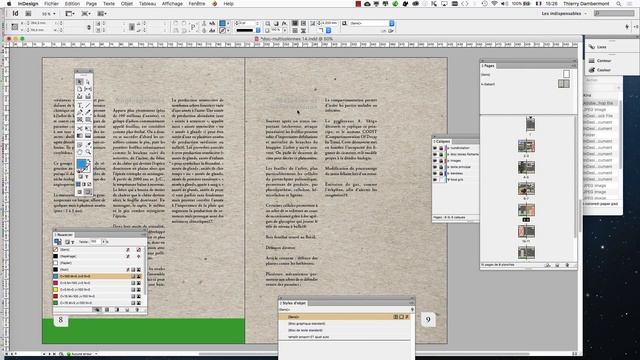
Task: Select the Hand tool
Action: coord(80,152)
